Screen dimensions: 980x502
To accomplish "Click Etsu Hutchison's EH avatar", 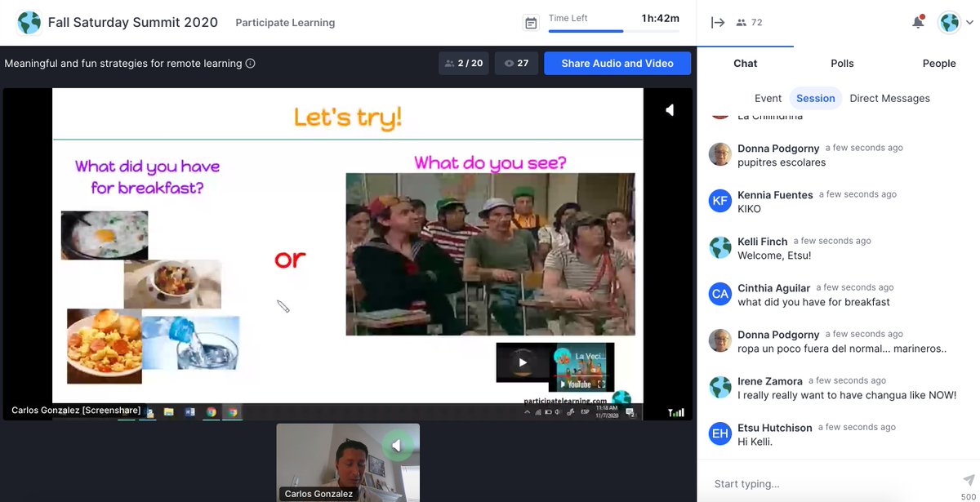I will click(720, 433).
